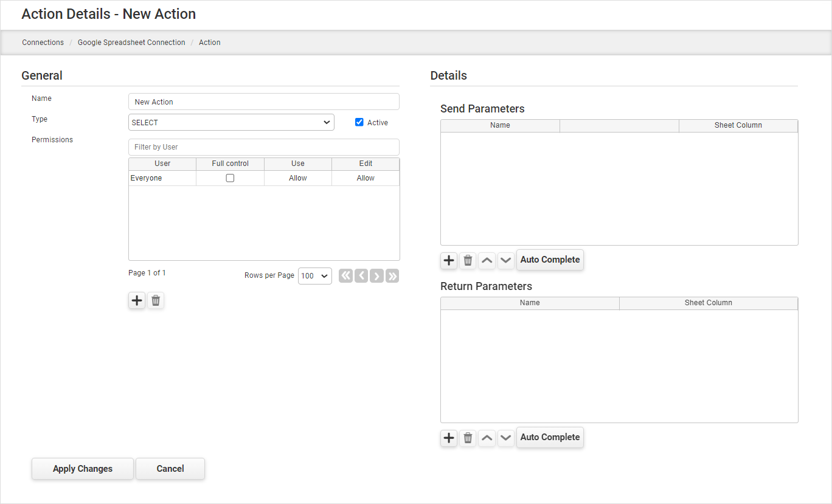Tick Full control checkbox for Everyone
The image size is (832, 504).
pos(230,178)
